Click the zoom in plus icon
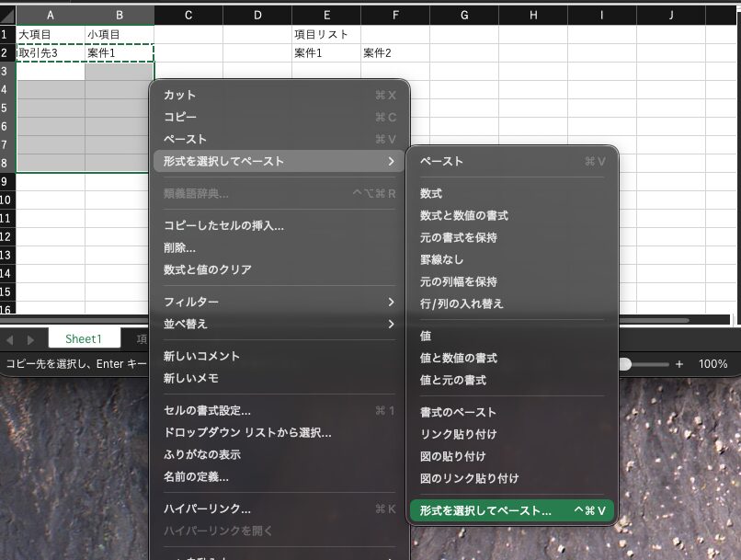The width and height of the screenshot is (741, 560). coord(679,364)
